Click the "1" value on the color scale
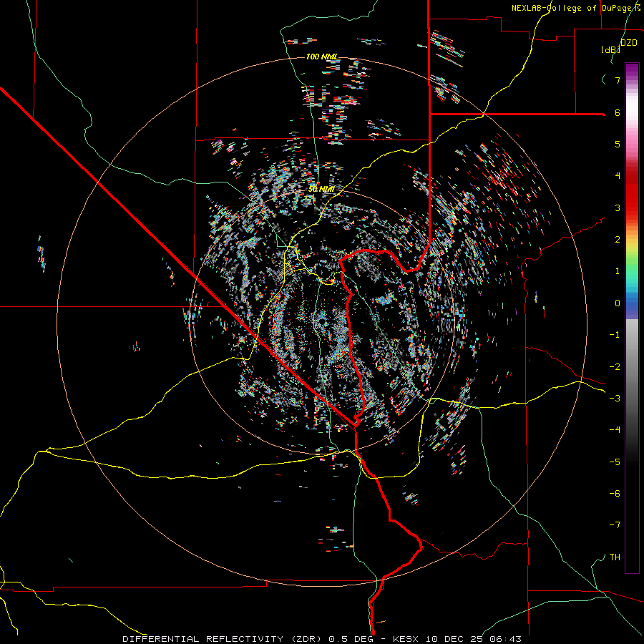The width and height of the screenshot is (644, 644). [x=618, y=271]
